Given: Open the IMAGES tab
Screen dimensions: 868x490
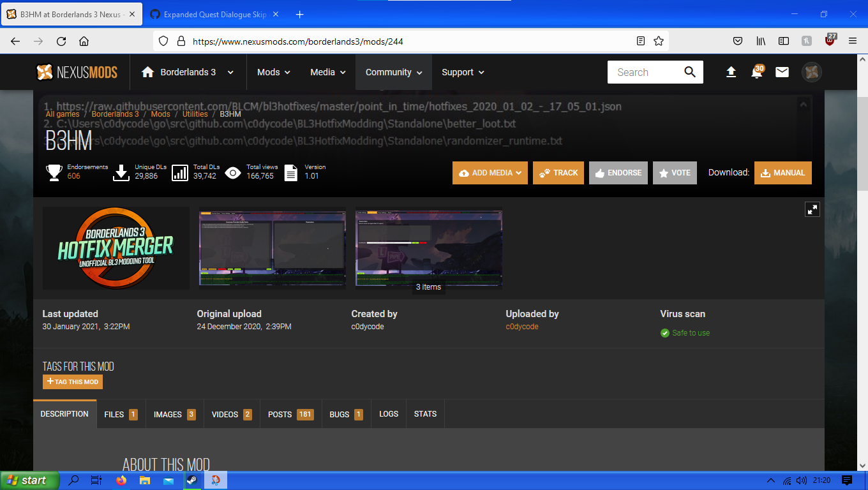Looking at the screenshot, I should point(175,414).
